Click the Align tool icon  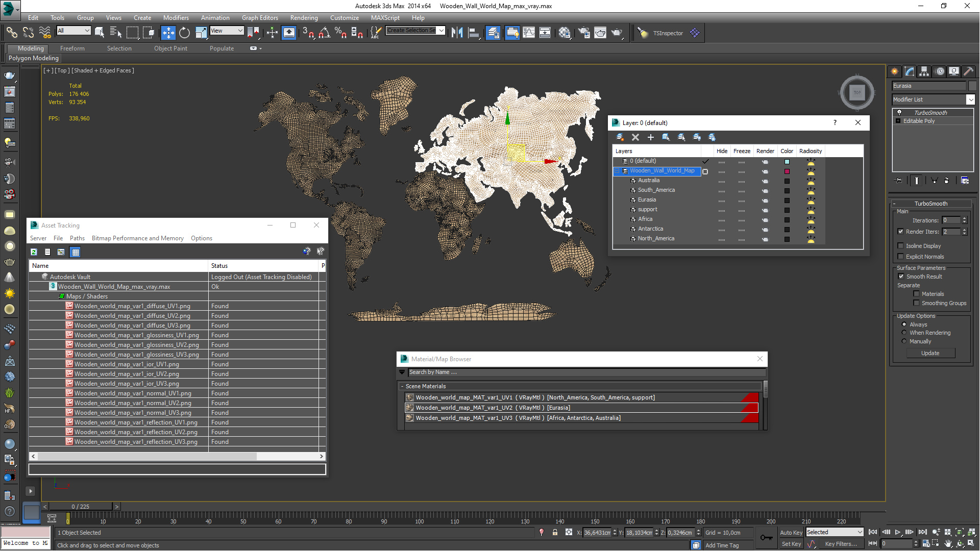click(x=474, y=33)
